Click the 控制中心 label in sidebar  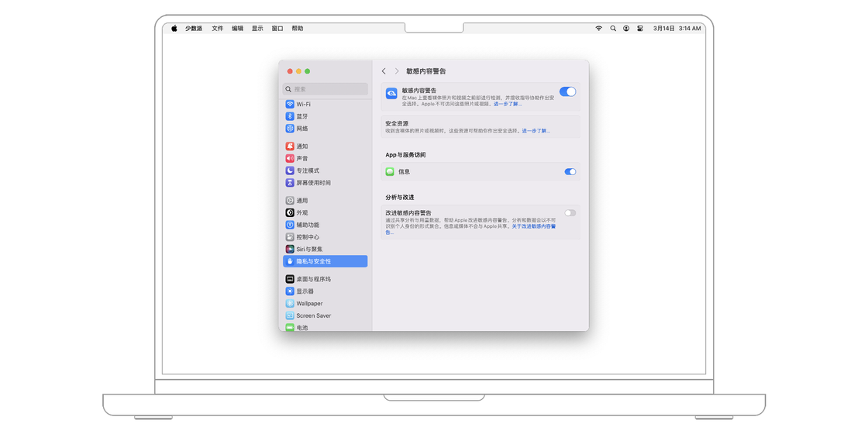[x=308, y=237]
